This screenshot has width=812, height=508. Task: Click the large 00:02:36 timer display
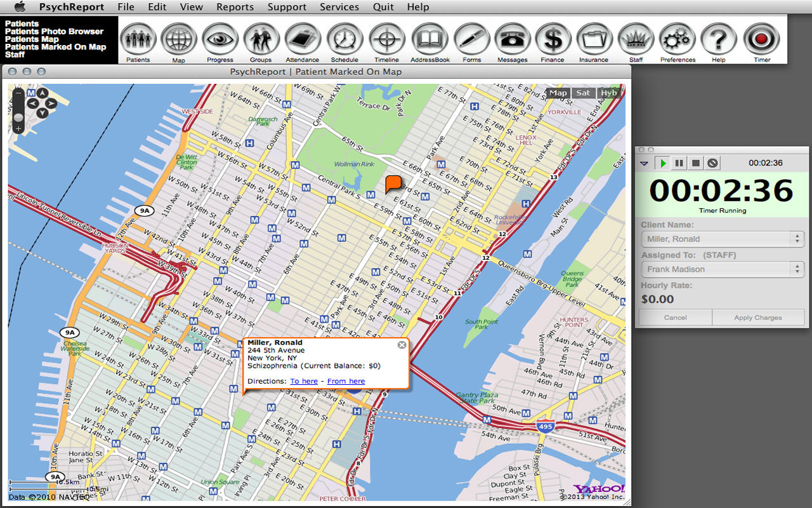coord(721,190)
